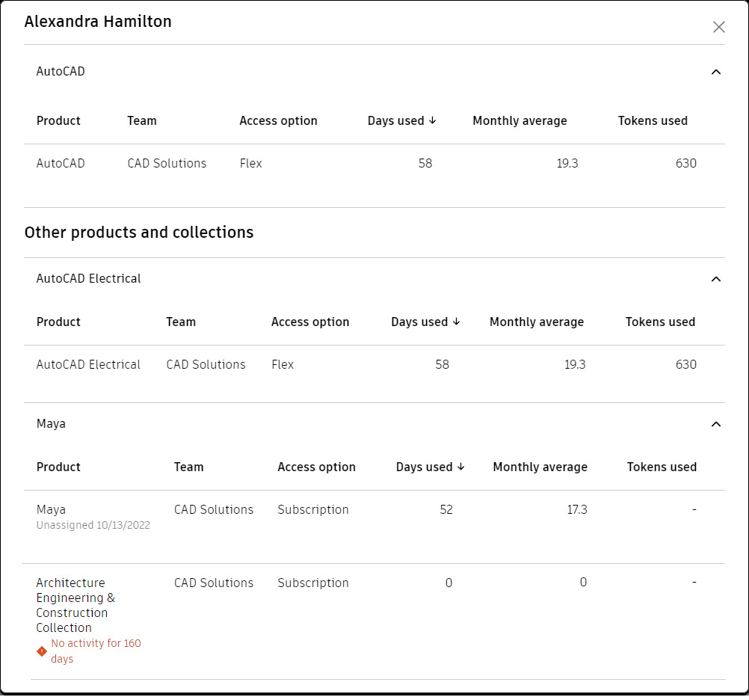
Task: Click the Alexandra Hamilton title
Action: pos(98,22)
